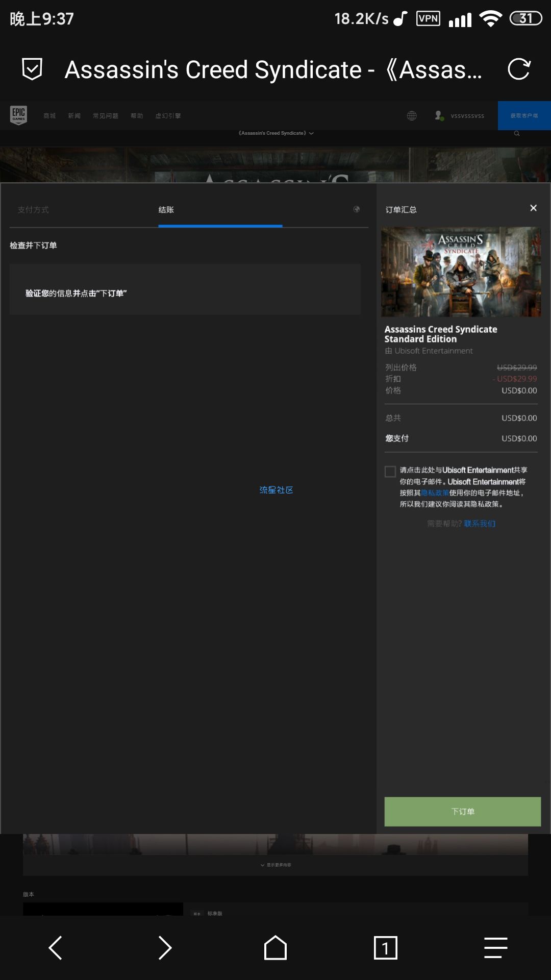Click the search magnifier icon
This screenshot has height=980, width=551.
click(x=517, y=133)
